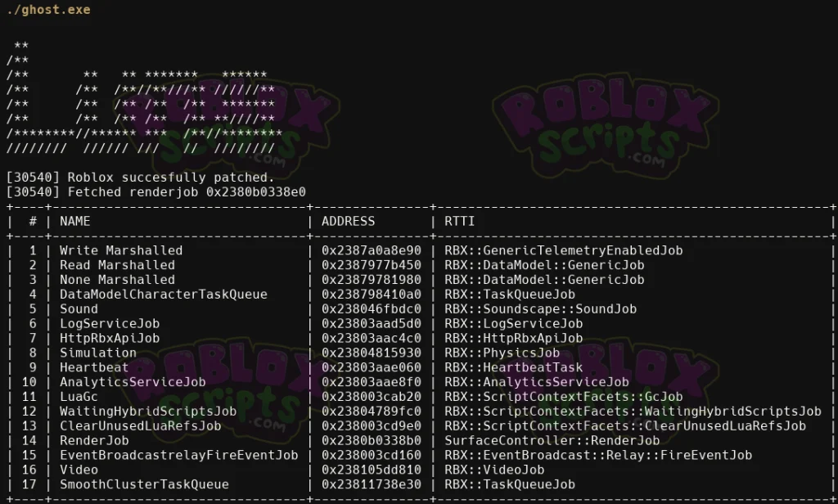This screenshot has height=504, width=838.
Task: Click RBX::LogServiceJob RTTI entry
Action: (x=514, y=323)
